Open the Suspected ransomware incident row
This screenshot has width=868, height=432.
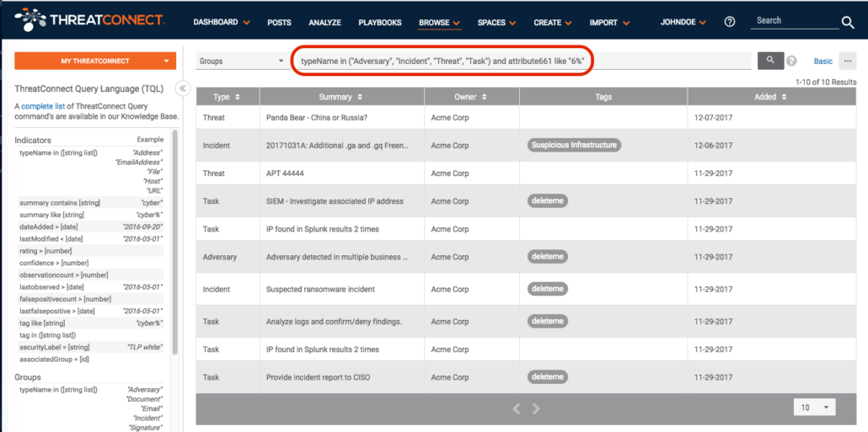click(320, 290)
